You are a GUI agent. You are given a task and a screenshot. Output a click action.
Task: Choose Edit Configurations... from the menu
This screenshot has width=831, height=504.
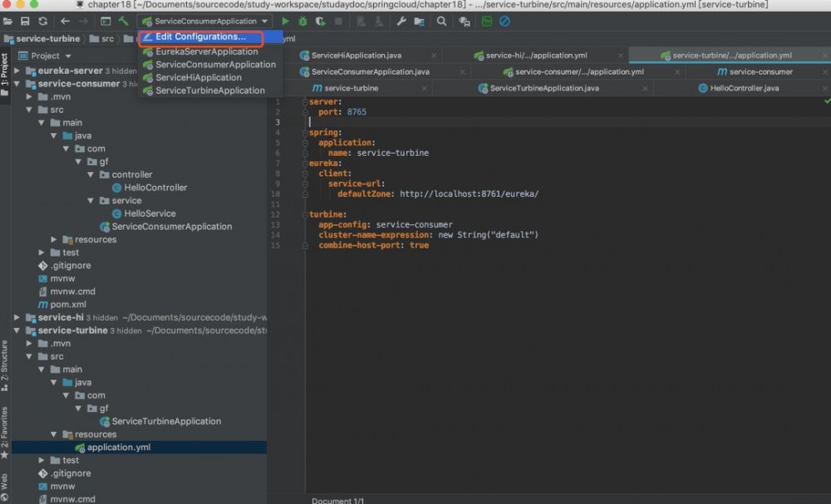200,37
